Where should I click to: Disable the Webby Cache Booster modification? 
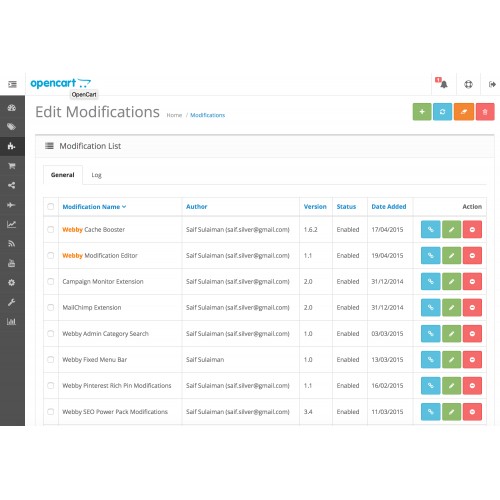[x=472, y=229]
